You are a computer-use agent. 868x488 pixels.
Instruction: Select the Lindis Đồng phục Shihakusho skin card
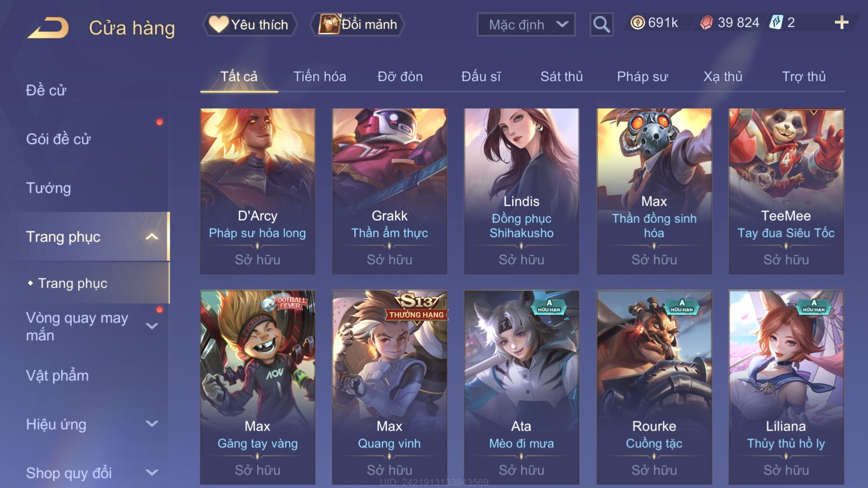click(522, 191)
